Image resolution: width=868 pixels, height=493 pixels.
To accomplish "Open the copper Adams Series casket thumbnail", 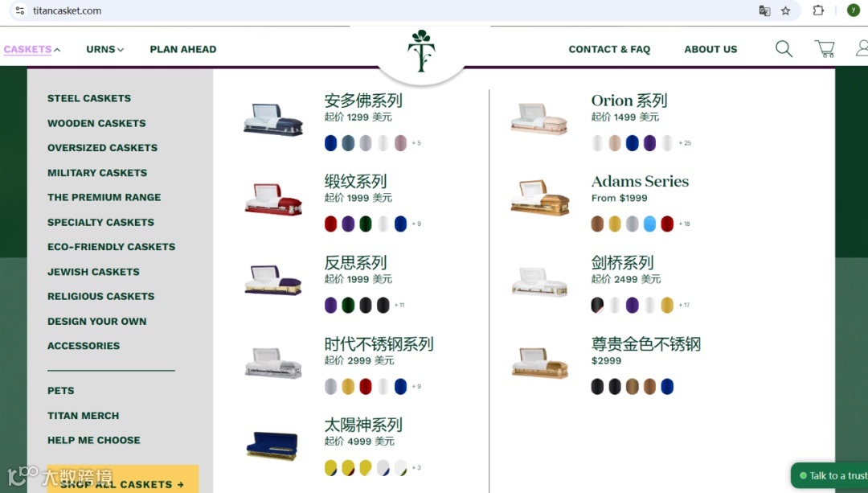I will point(540,197).
